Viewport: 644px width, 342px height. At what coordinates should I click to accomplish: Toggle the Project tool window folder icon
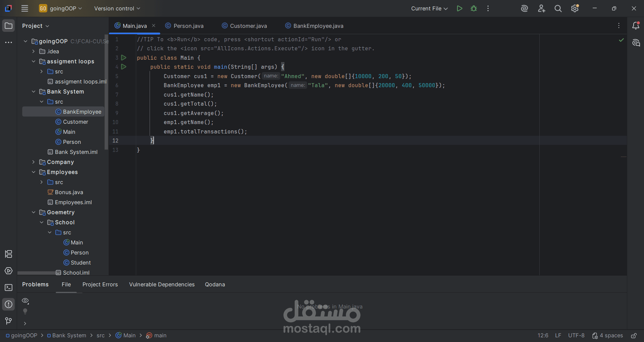9,26
